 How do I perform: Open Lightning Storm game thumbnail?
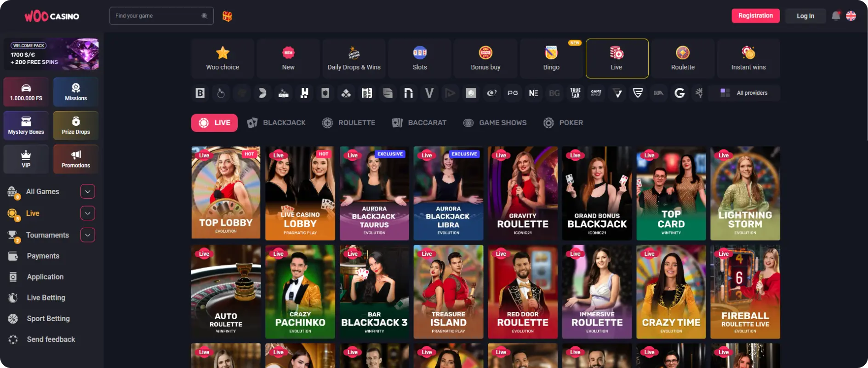745,193
